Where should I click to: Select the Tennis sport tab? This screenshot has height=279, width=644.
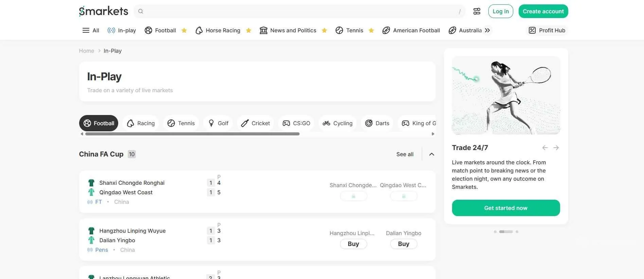point(181,123)
